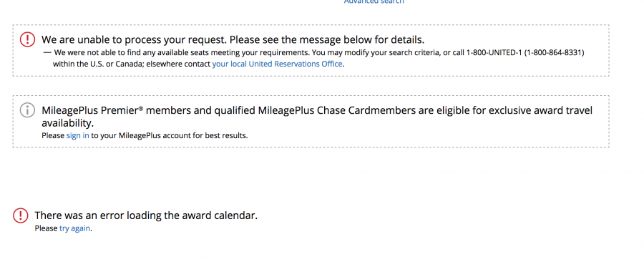Click the heading We are unable to process your request
The height and width of the screenshot is (272, 644).
pyautogui.click(x=233, y=40)
